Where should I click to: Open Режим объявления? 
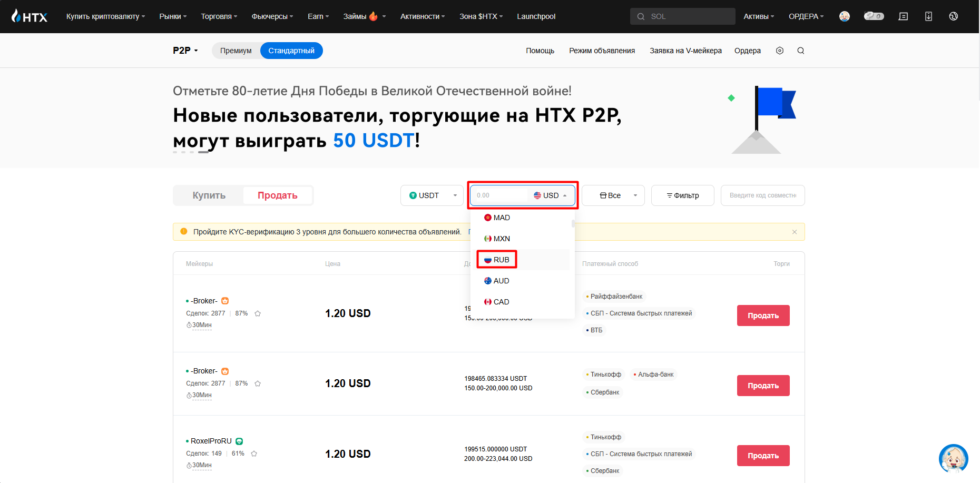point(602,51)
